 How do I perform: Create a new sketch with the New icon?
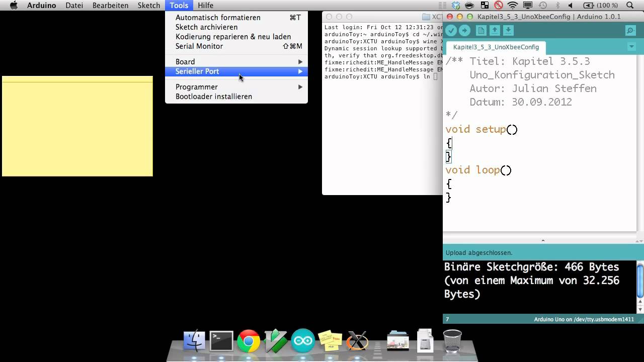(481, 31)
